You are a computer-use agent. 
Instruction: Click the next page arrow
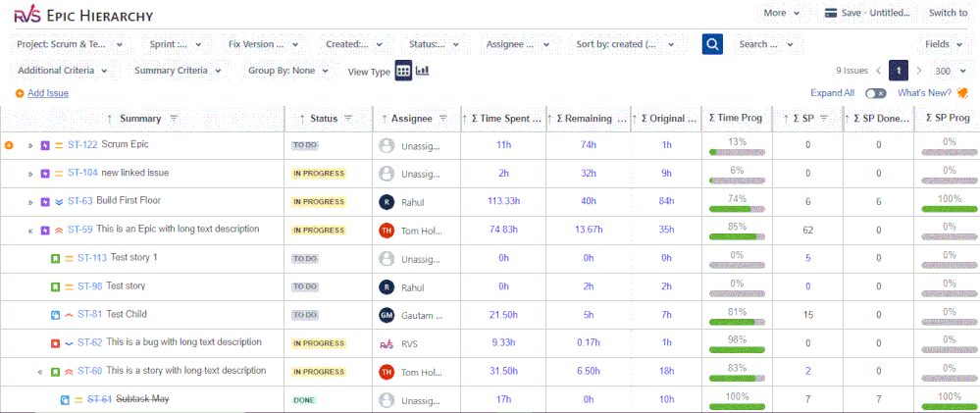(919, 71)
